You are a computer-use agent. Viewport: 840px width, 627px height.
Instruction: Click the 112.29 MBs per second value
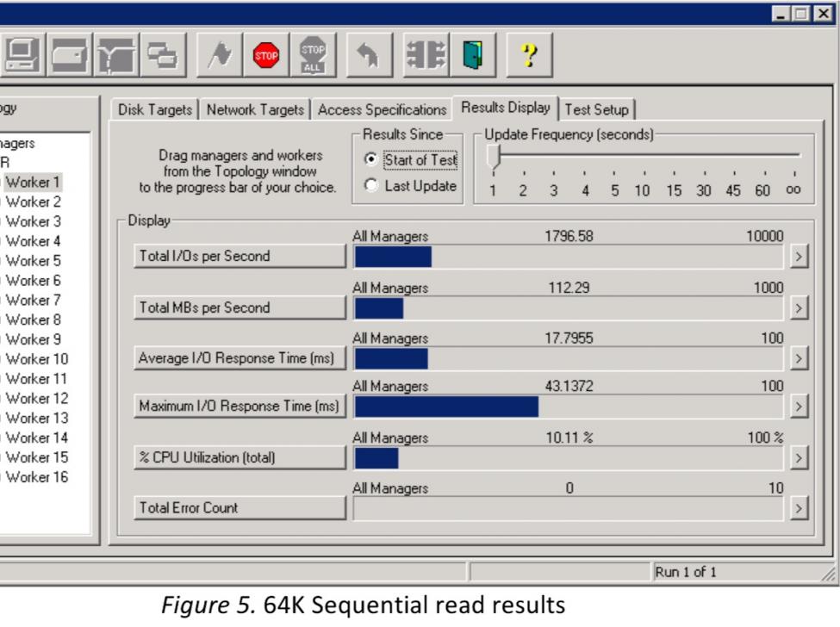click(x=569, y=288)
